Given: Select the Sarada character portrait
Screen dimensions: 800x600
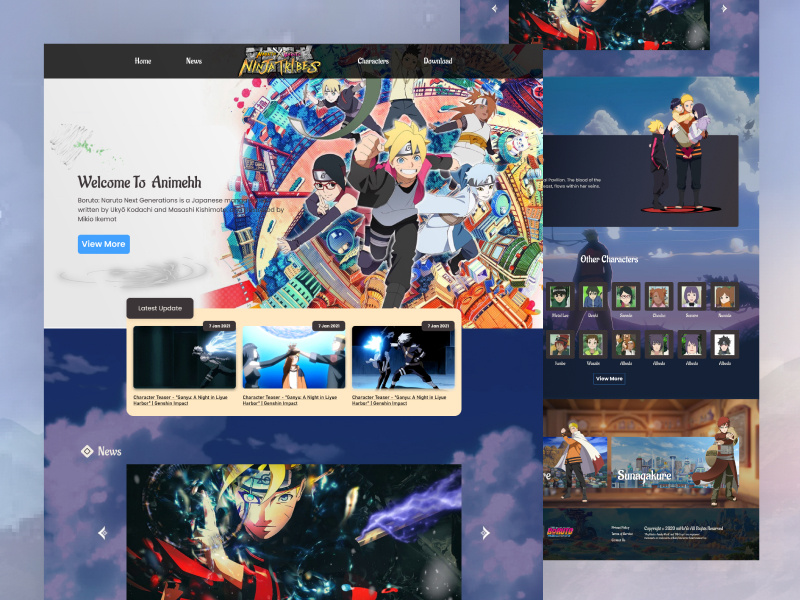Looking at the screenshot, I should click(x=624, y=296).
